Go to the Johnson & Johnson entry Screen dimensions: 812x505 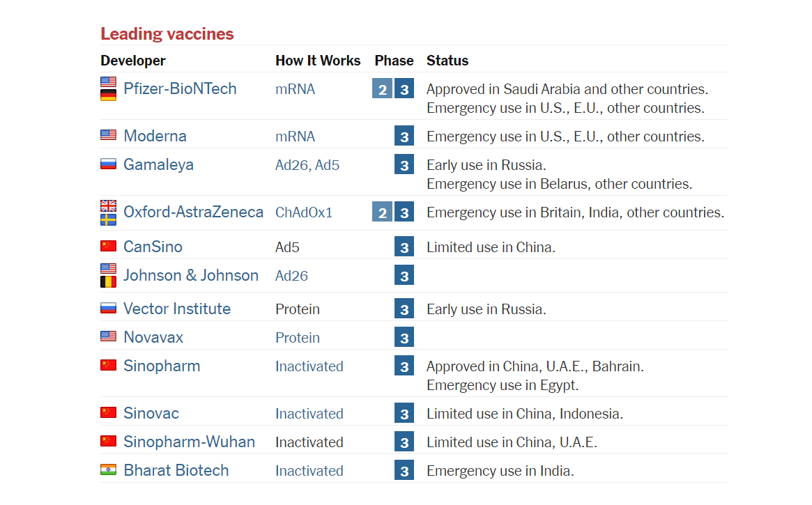click(190, 275)
